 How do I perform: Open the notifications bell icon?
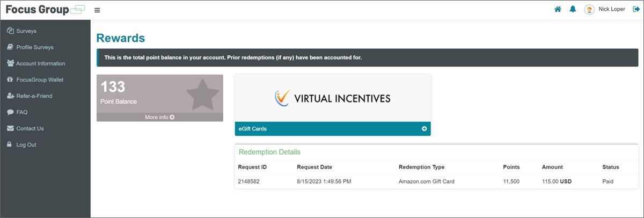pyautogui.click(x=573, y=9)
